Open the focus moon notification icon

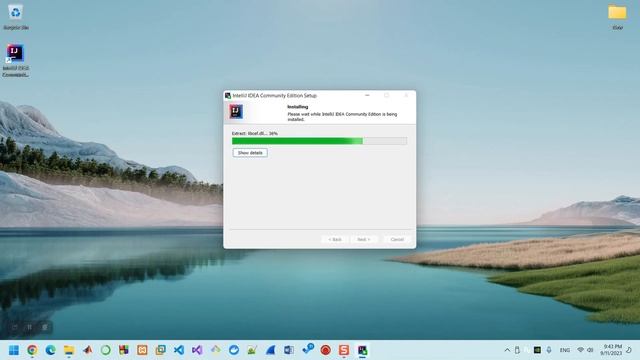pos(629,350)
